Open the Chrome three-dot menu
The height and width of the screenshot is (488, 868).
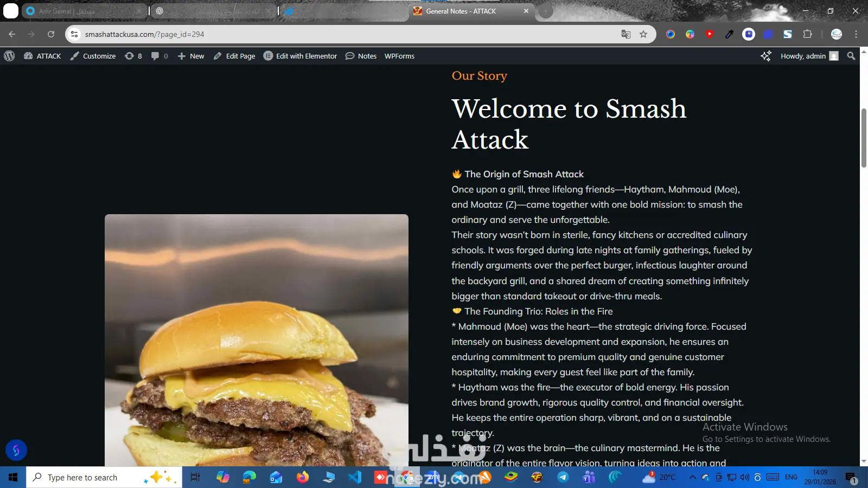coord(856,34)
